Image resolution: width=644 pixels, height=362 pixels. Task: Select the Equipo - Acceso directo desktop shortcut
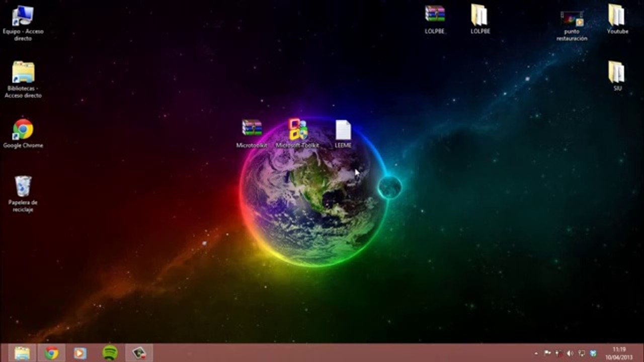tap(23, 23)
